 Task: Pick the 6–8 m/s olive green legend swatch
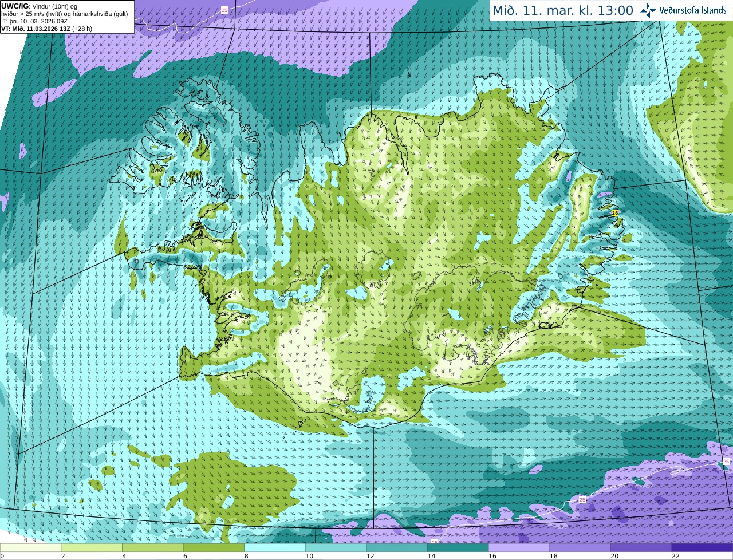coord(214,547)
